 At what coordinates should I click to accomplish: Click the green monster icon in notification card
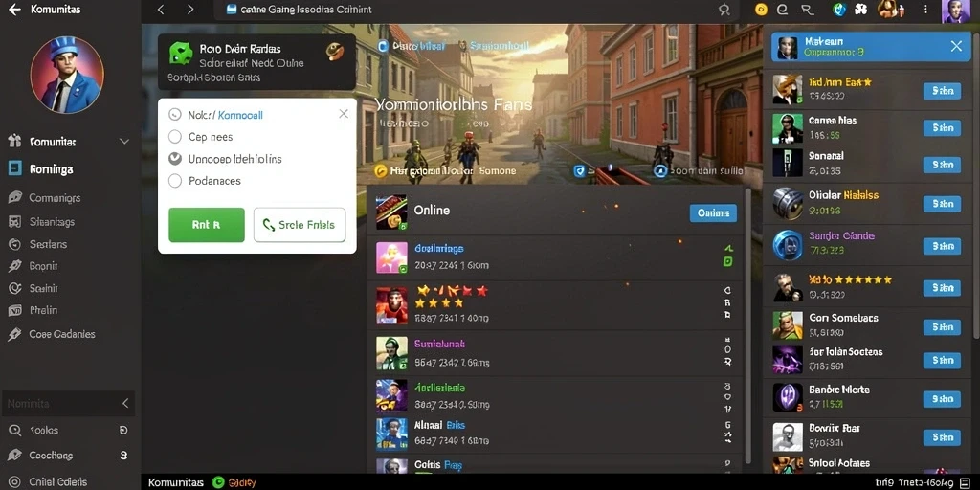pyautogui.click(x=181, y=54)
